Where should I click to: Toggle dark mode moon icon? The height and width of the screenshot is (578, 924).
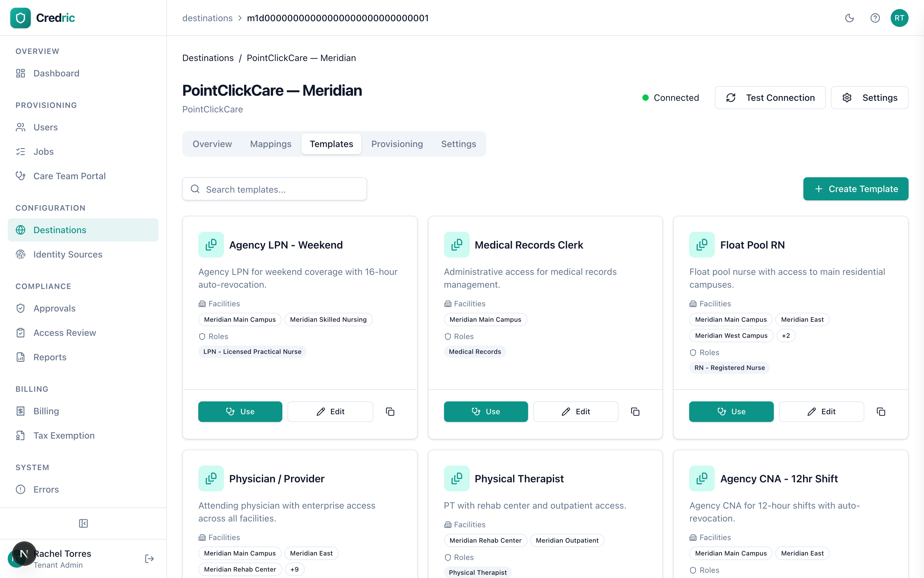coord(850,18)
